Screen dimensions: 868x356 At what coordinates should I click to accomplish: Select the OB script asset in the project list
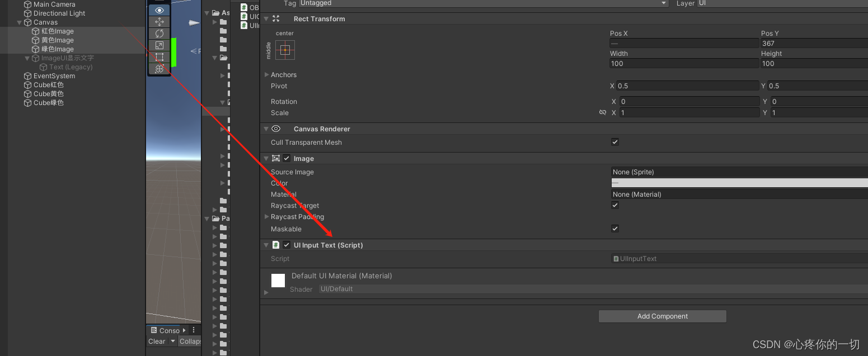[250, 7]
